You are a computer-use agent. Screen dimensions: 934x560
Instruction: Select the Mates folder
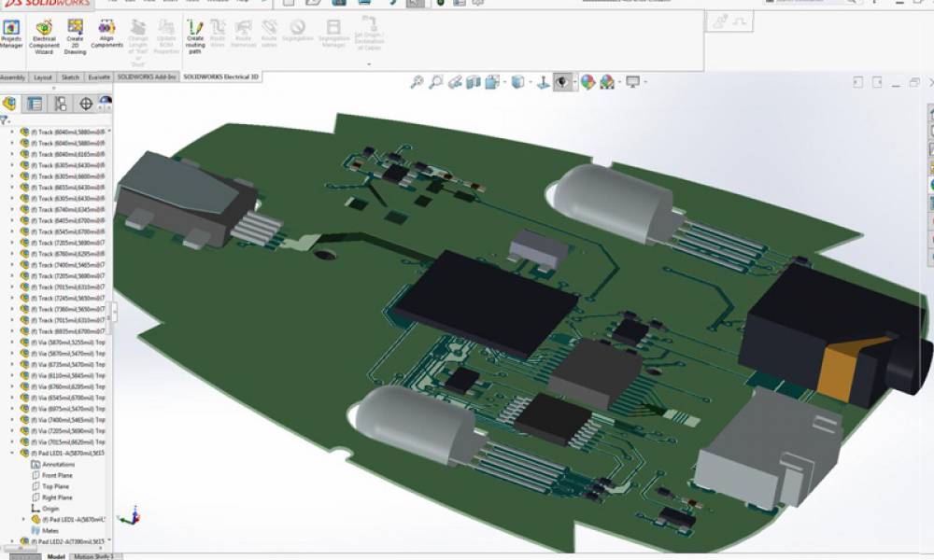coord(45,530)
